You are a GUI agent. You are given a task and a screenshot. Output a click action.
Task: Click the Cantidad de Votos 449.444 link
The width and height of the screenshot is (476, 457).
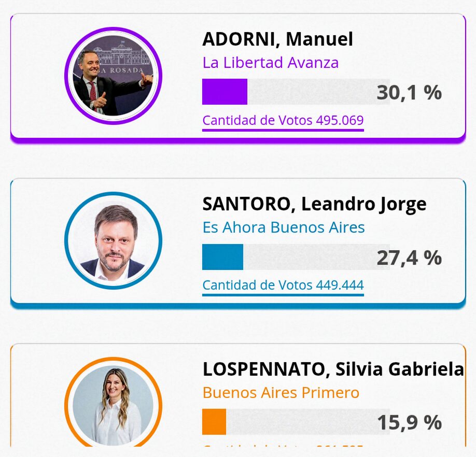tap(283, 285)
